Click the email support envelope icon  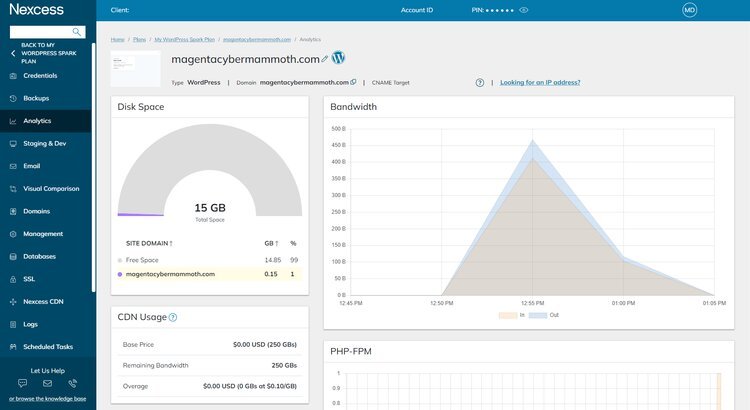[47, 383]
